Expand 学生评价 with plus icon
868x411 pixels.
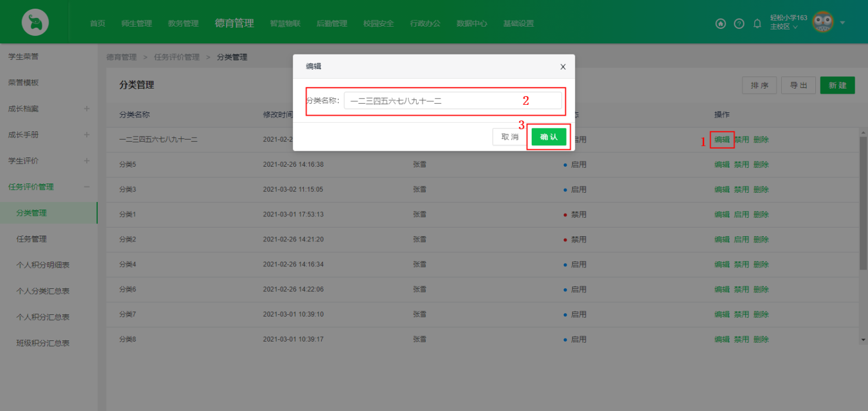(x=87, y=161)
